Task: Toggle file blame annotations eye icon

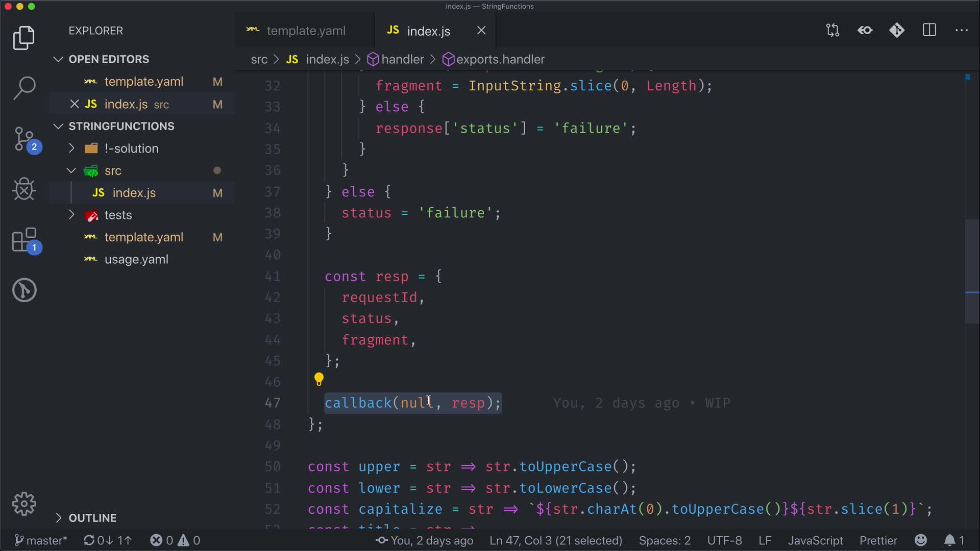Action: click(865, 31)
